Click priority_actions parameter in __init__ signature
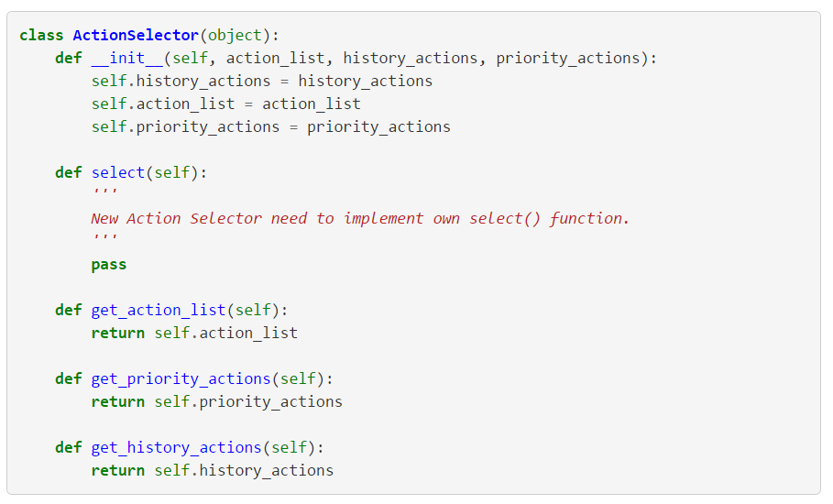 coord(568,58)
